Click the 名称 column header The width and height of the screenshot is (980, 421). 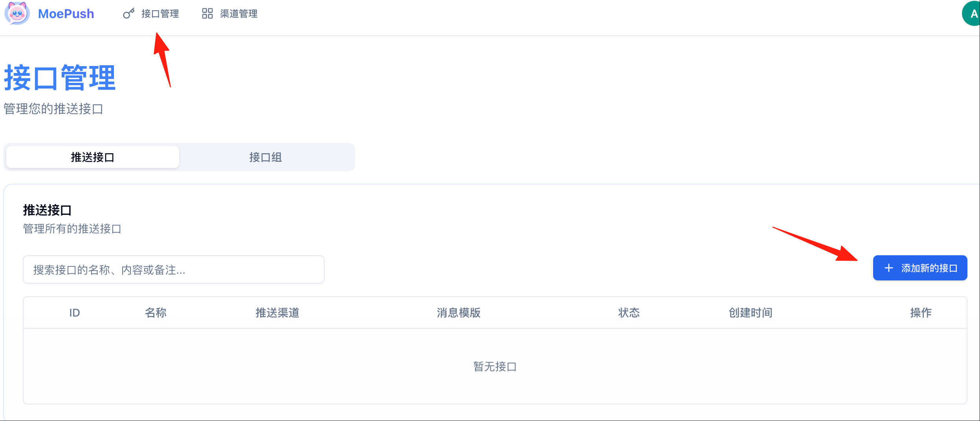(156, 313)
